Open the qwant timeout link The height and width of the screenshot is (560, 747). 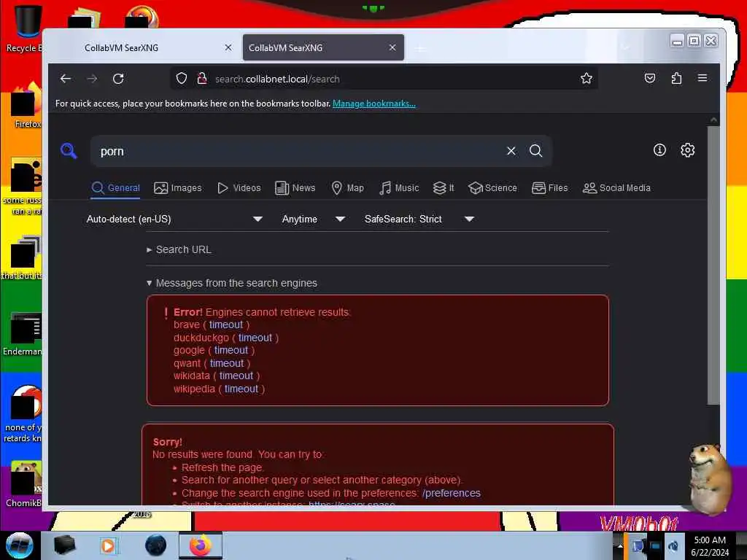[227, 363]
